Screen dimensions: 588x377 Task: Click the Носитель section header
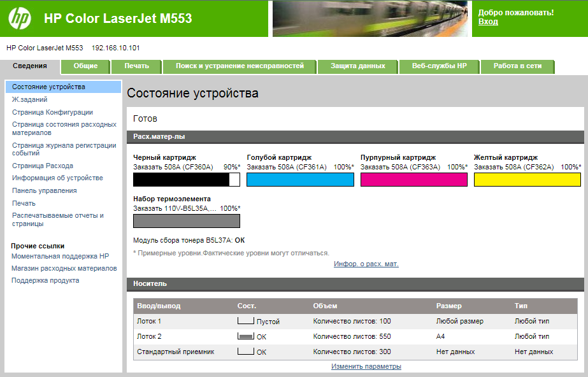355,283
